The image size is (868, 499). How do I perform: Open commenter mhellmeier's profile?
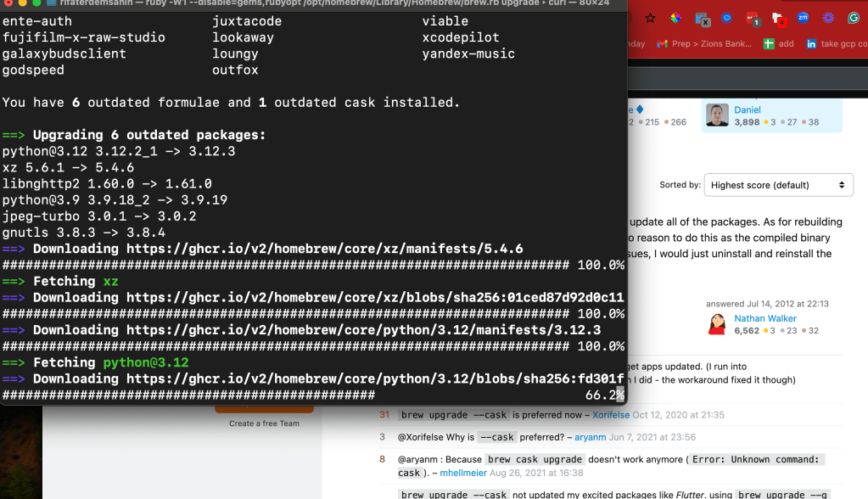click(463, 473)
